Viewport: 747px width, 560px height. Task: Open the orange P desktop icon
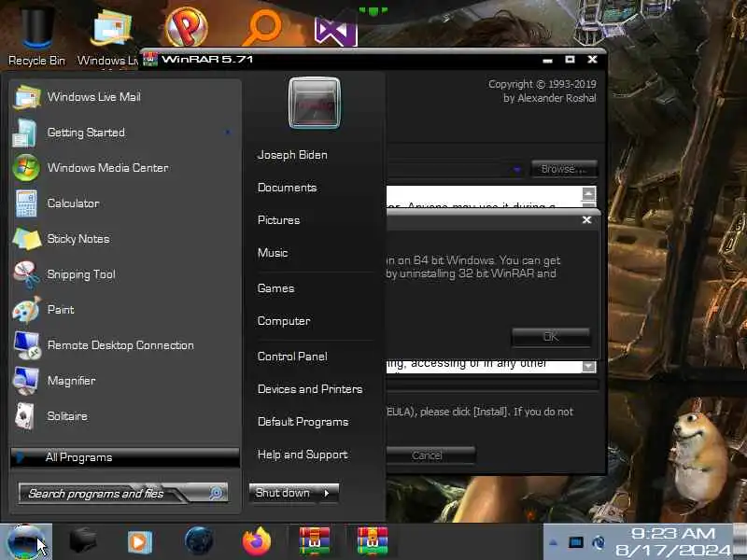(x=186, y=27)
